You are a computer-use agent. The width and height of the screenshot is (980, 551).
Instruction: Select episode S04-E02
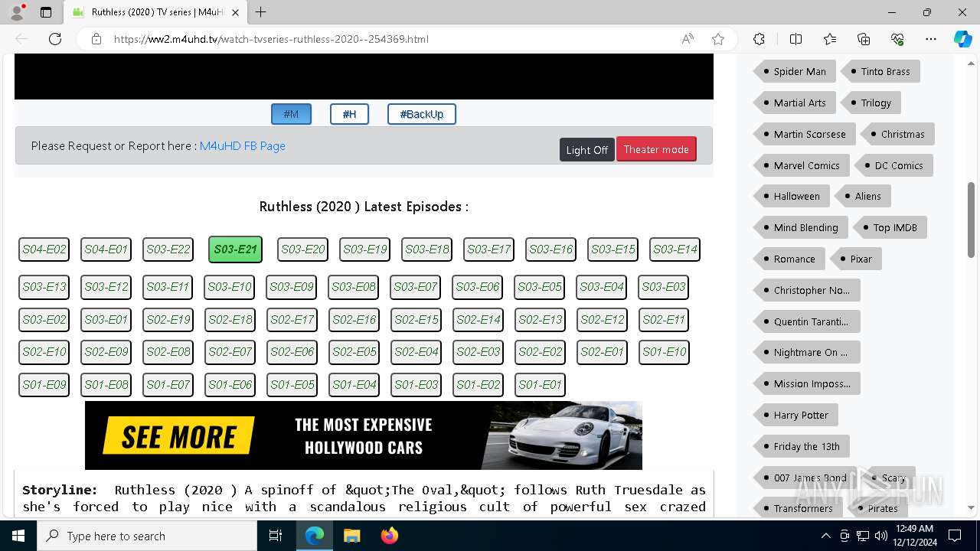tap(44, 249)
